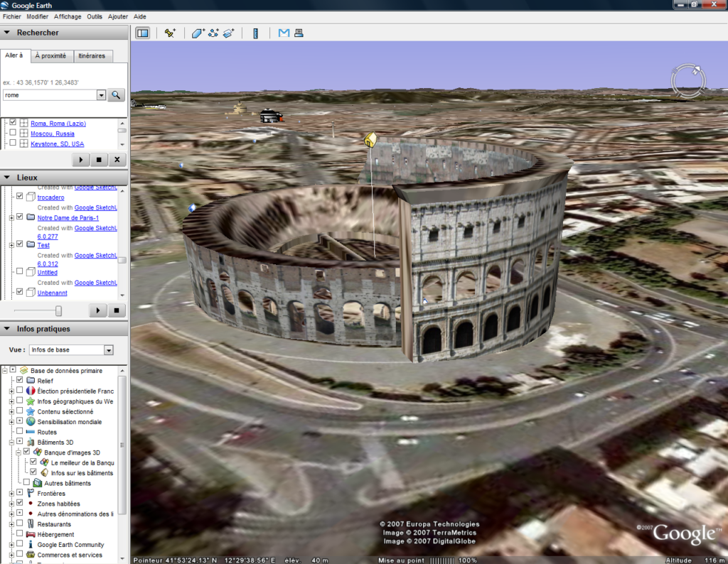Toggle the Notre Dame de Paris-1 checkbox
The width and height of the screenshot is (728, 564).
click(x=19, y=217)
